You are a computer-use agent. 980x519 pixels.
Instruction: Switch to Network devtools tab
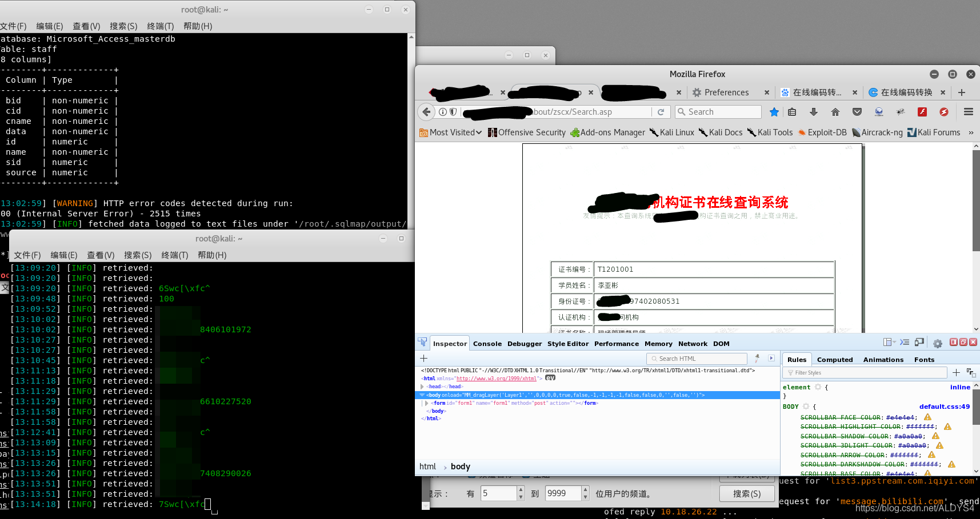[693, 344]
